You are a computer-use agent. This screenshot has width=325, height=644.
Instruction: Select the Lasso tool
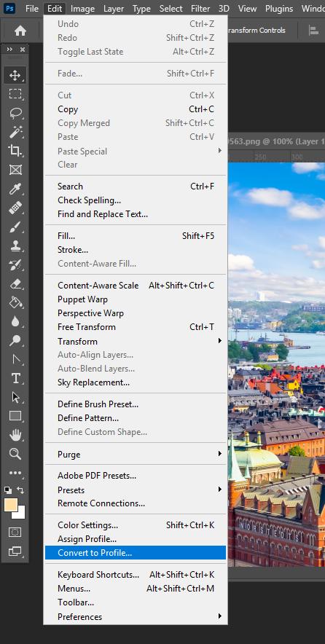15,113
